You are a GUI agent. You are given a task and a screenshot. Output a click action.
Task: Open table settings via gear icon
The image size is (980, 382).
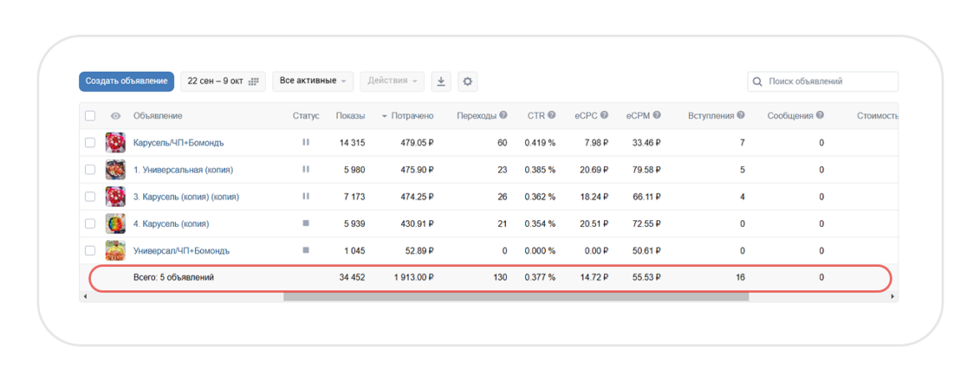click(467, 82)
